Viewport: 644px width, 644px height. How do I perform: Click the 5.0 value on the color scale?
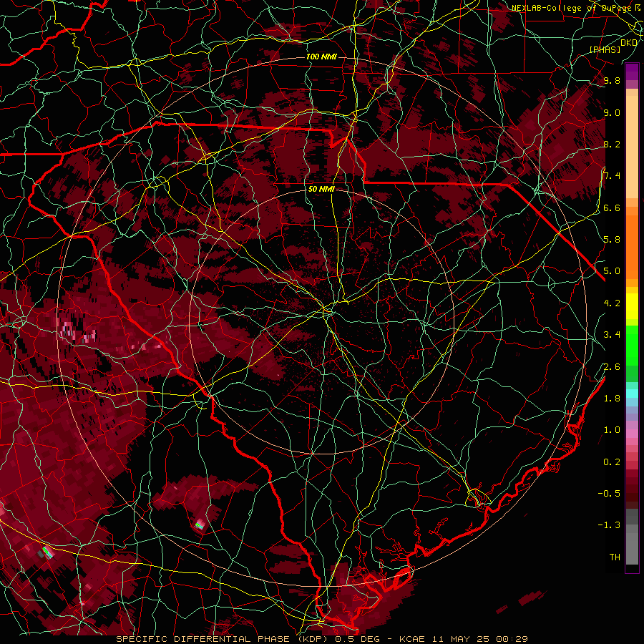click(x=612, y=271)
